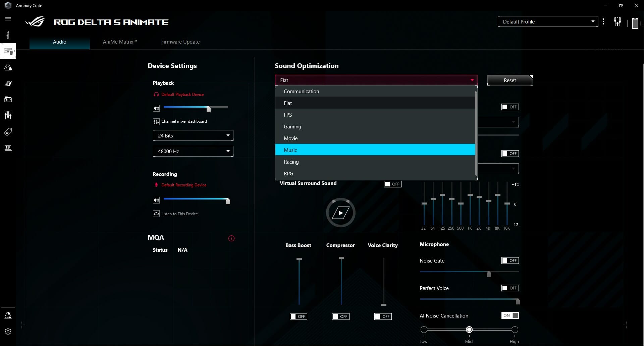Select the Device keyboard icon in sidebar
The image size is (644, 346).
coord(8,51)
